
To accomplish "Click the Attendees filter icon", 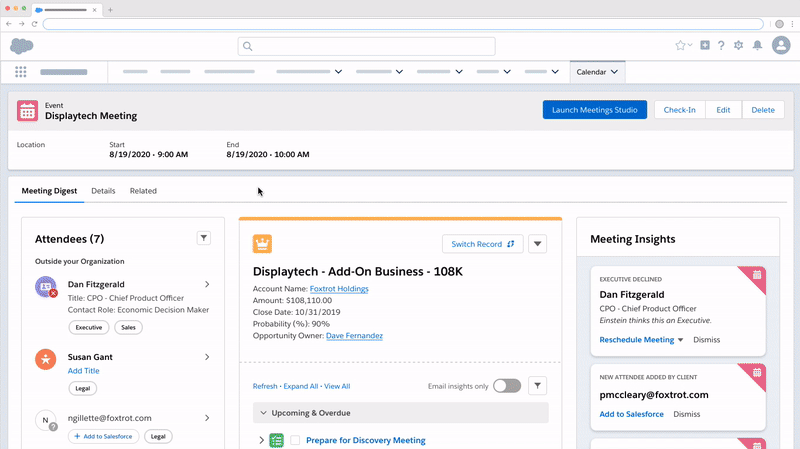I will point(203,238).
